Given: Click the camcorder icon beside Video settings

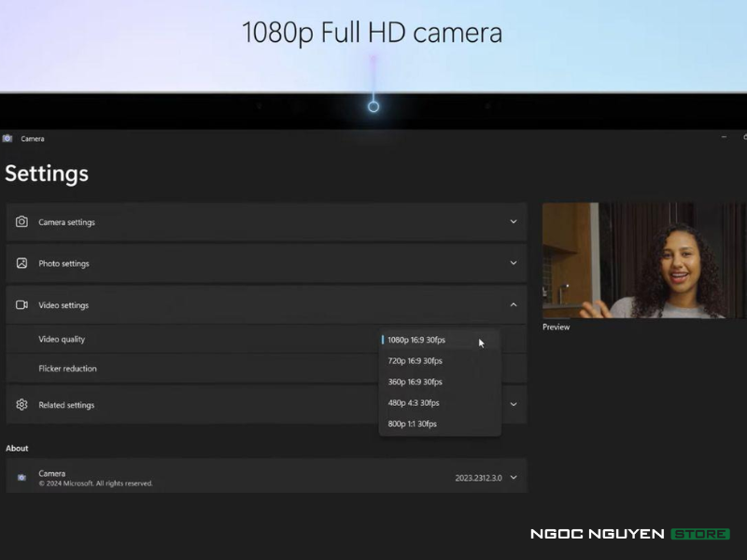Looking at the screenshot, I should tap(21, 305).
